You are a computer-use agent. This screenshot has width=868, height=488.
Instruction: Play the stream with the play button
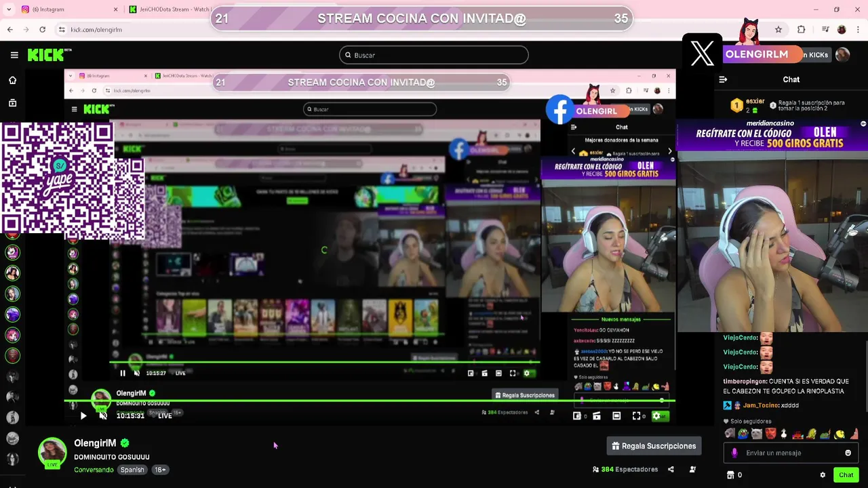(x=83, y=416)
